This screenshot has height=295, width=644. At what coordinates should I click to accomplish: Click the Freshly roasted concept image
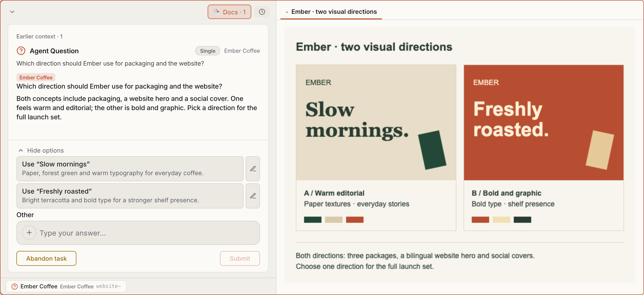click(544, 122)
